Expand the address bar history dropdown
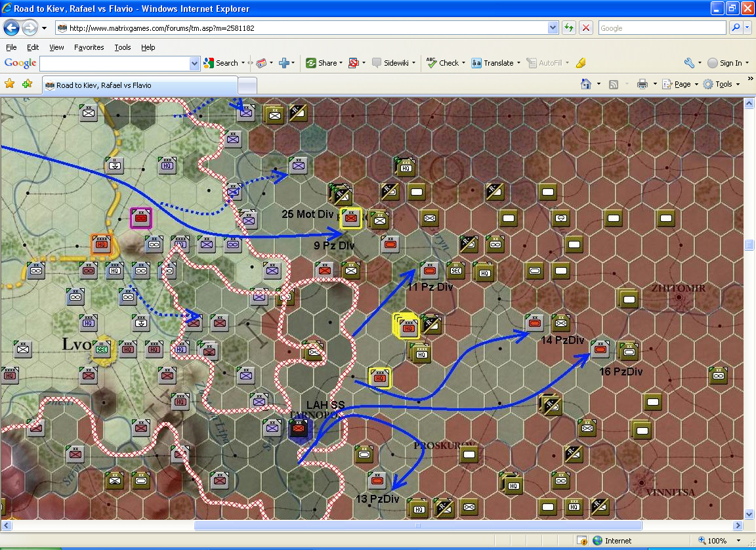This screenshot has height=550, width=756. [553, 28]
